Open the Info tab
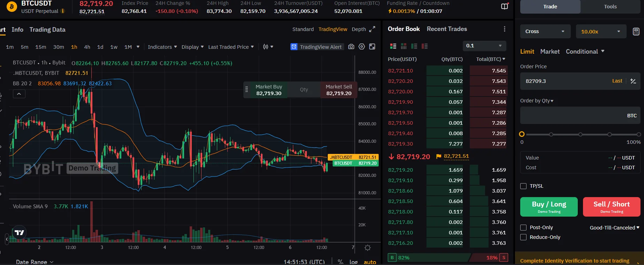Viewport: 644px width, 265px height. click(17, 30)
